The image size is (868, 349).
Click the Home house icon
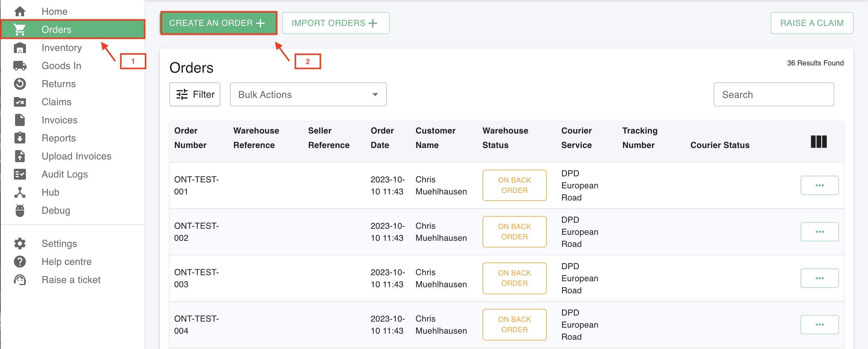(x=20, y=11)
